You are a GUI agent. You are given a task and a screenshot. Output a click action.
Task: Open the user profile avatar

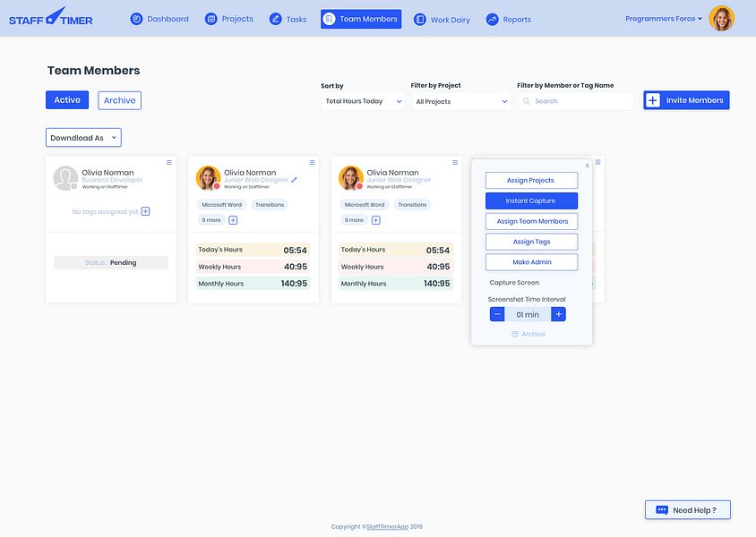722,18
